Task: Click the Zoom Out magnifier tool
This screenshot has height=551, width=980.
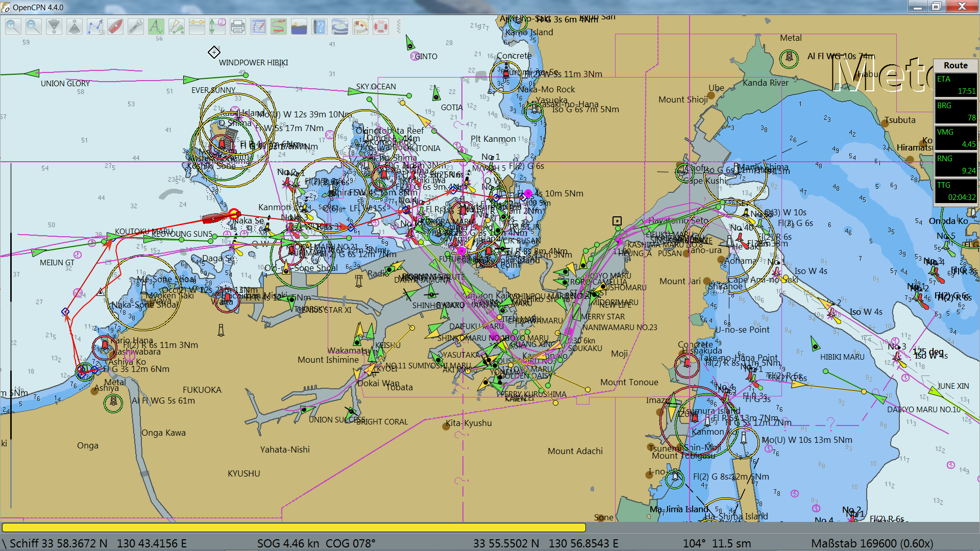Action: [34, 27]
